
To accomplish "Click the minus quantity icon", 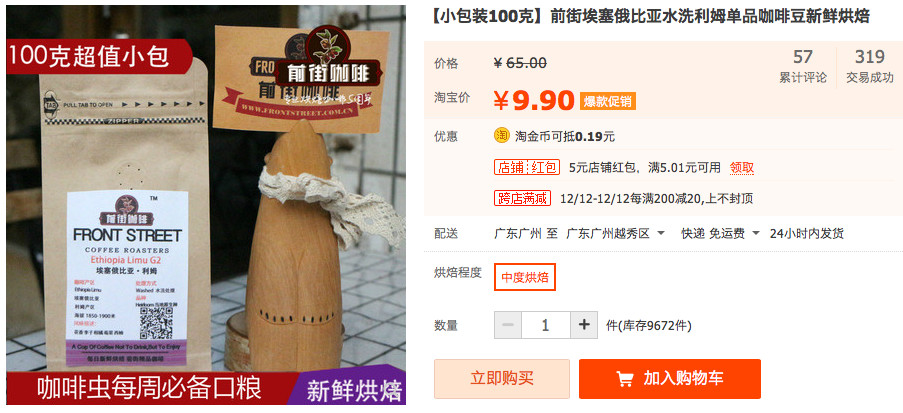I will pyautogui.click(x=508, y=325).
